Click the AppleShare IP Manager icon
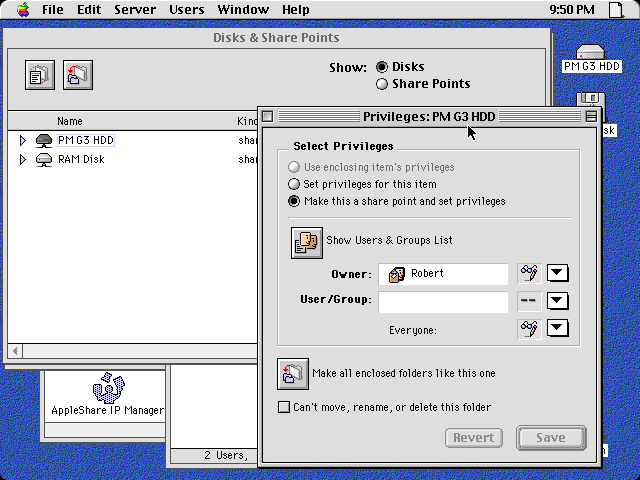Viewport: 640px width, 480px height. (108, 387)
